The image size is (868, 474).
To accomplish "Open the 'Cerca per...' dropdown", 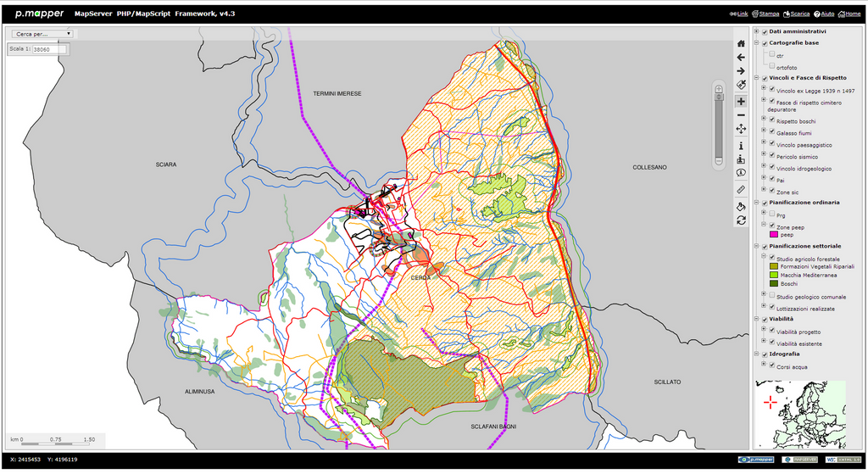I will (42, 34).
